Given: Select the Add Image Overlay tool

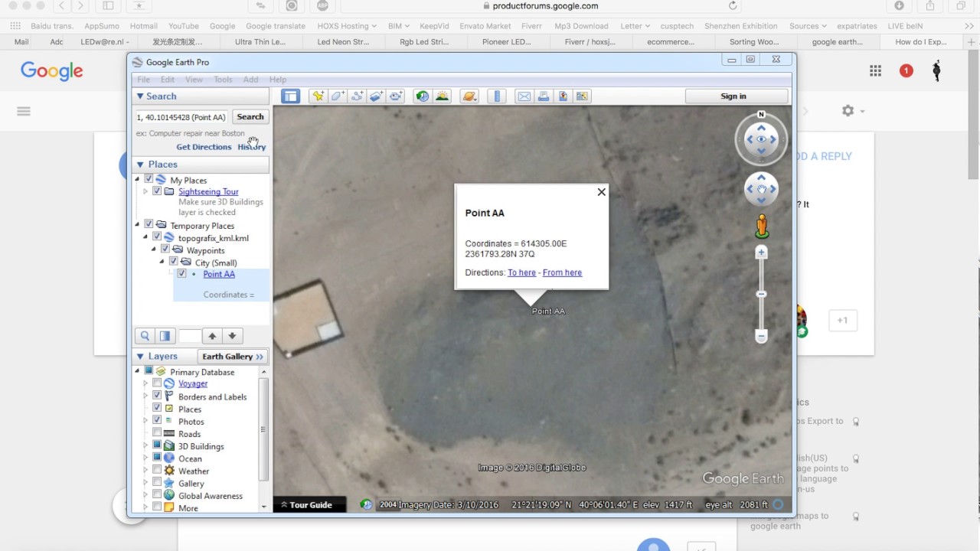Looking at the screenshot, I should pyautogui.click(x=376, y=96).
